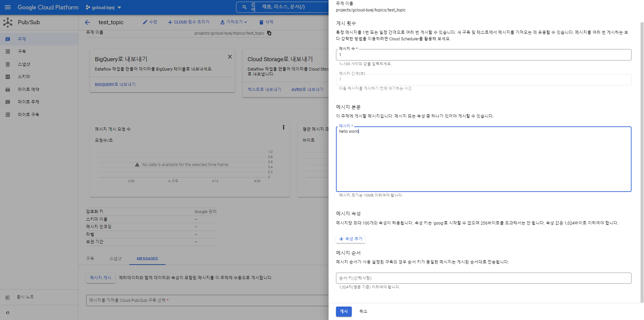The width and height of the screenshot is (644, 320).
Task: Click the message body textarea with hello world
Action: pos(483,159)
